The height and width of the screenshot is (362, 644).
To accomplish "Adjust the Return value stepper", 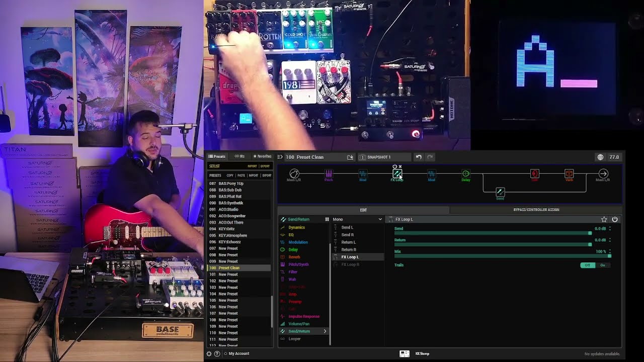I will (x=610, y=240).
